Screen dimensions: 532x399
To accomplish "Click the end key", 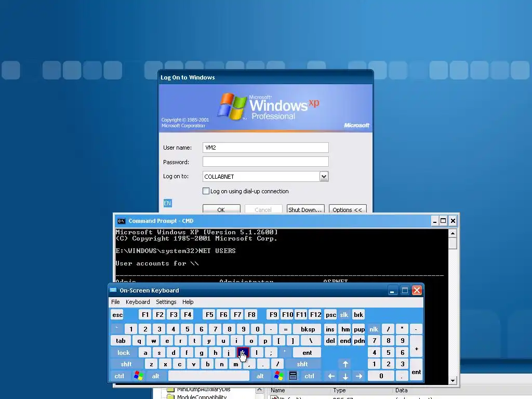I will 345,341.
